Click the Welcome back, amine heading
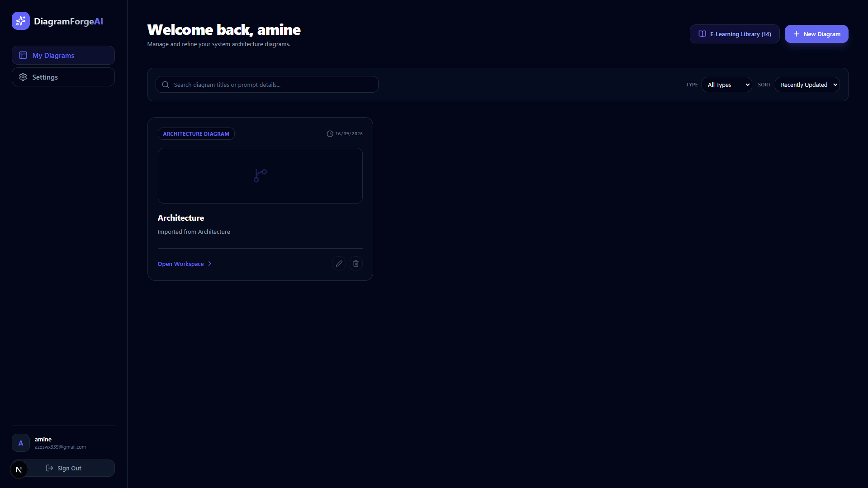Screen dimensions: 868x488 point(224,29)
